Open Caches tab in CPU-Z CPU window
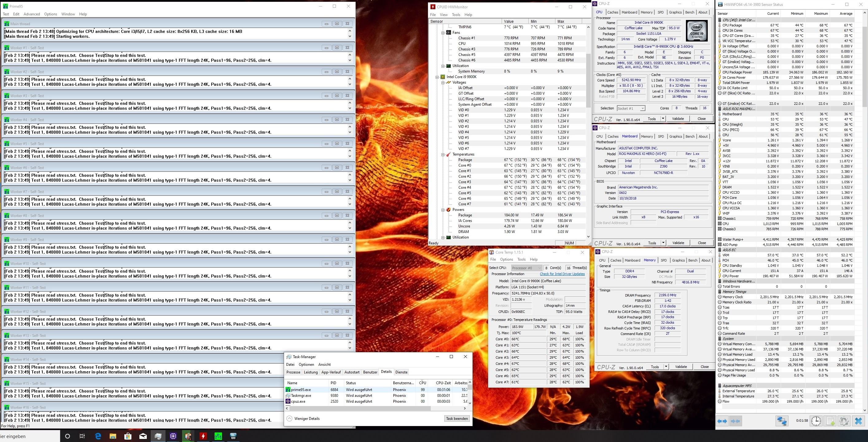The width and height of the screenshot is (868, 442). pos(613,12)
